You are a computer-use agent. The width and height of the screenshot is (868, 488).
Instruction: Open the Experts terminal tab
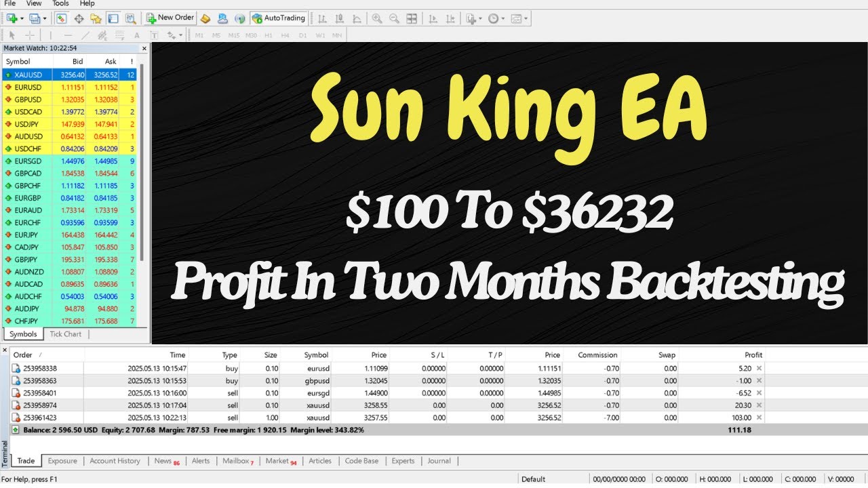(x=403, y=461)
